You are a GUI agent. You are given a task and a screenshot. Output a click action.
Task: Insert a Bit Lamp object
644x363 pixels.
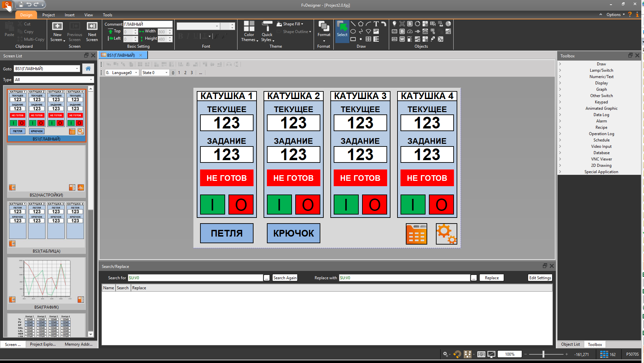tap(394, 24)
